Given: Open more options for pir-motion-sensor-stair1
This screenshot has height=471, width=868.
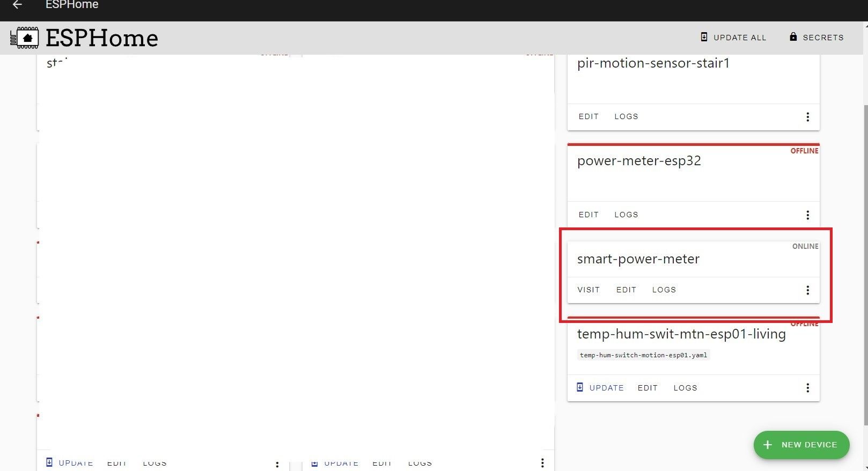Looking at the screenshot, I should pyautogui.click(x=807, y=117).
